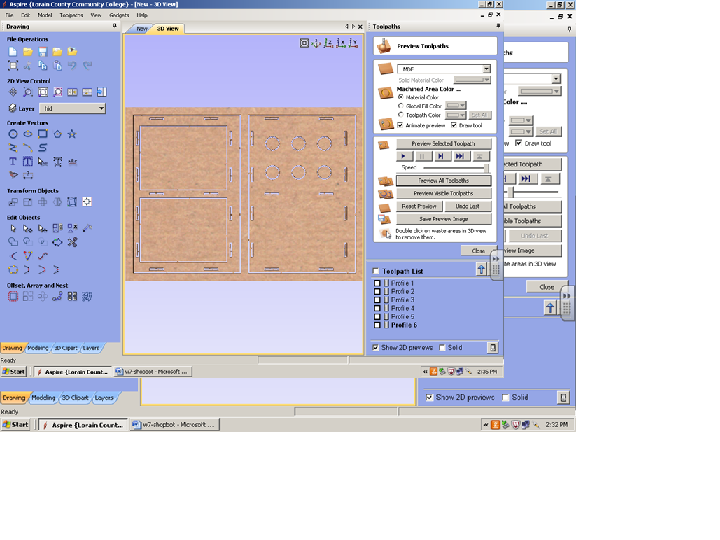Open Job Setup icon below new file
Viewport: 720px width, 540px height.
13,66
